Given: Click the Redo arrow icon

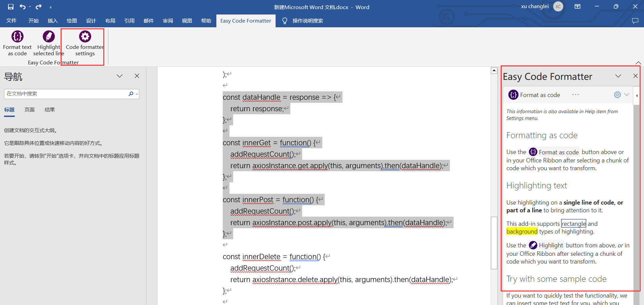Looking at the screenshot, I should coord(39,7).
